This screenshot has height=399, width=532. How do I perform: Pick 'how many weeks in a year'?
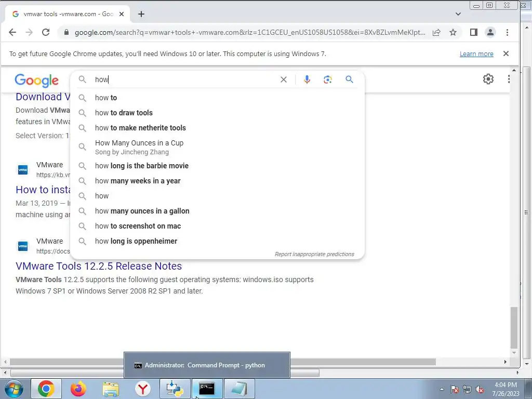[218, 181]
